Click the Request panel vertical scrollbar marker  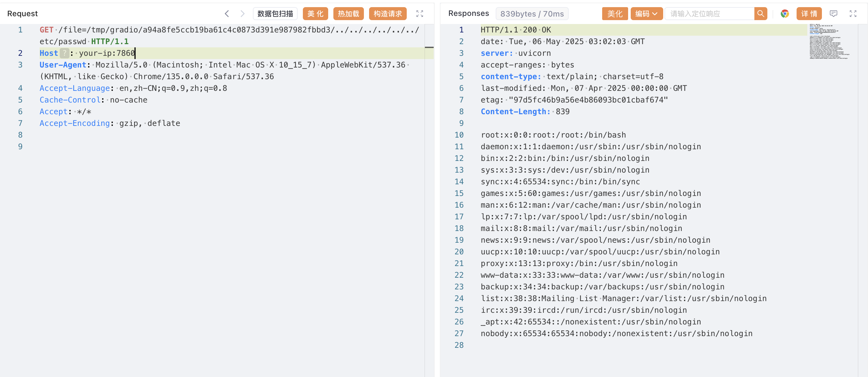pyautogui.click(x=429, y=47)
